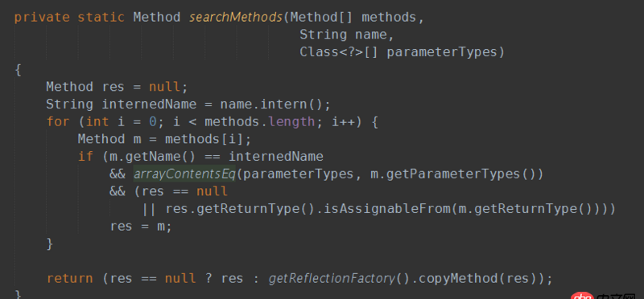644x299 pixels.
Task: Click the '0' numeric literal in the for loop
Action: [152, 122]
